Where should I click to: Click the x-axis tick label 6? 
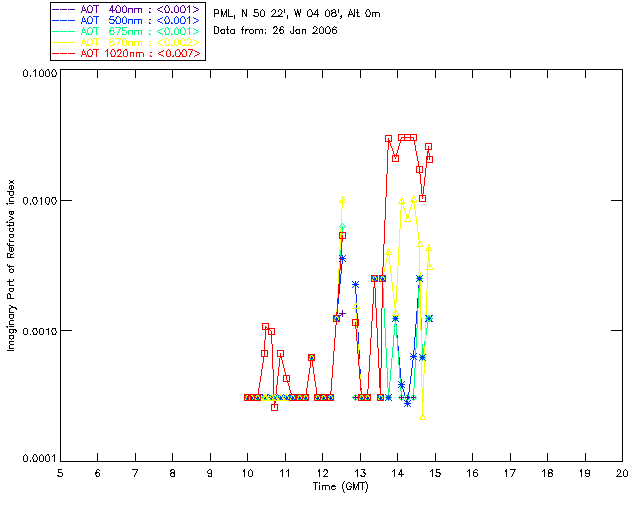[98, 473]
